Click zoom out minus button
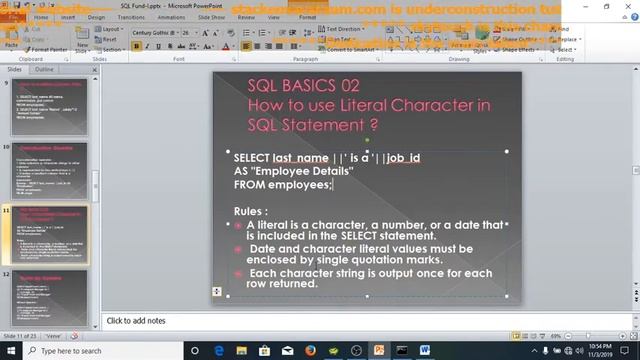Viewport: 640px width, 360px height. [x=568, y=336]
